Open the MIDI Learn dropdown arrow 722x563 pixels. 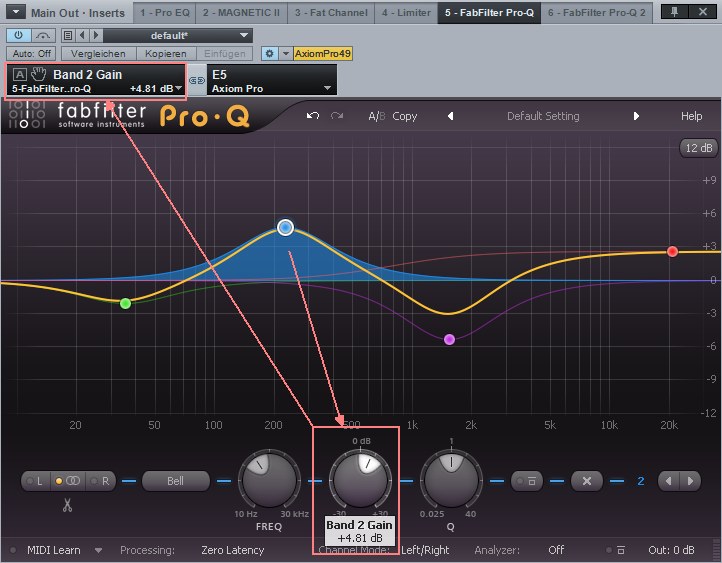click(98, 551)
